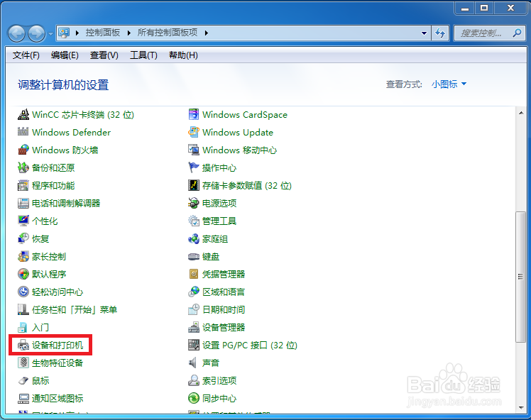531x420 pixels.
Task: Open the 查看(V) menu
Action: pos(104,55)
